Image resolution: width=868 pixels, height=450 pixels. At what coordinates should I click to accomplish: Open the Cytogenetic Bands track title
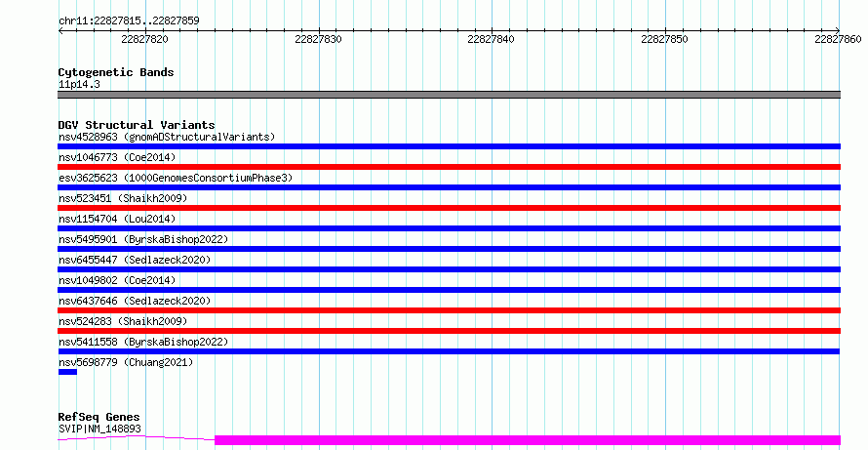pyautogui.click(x=116, y=72)
